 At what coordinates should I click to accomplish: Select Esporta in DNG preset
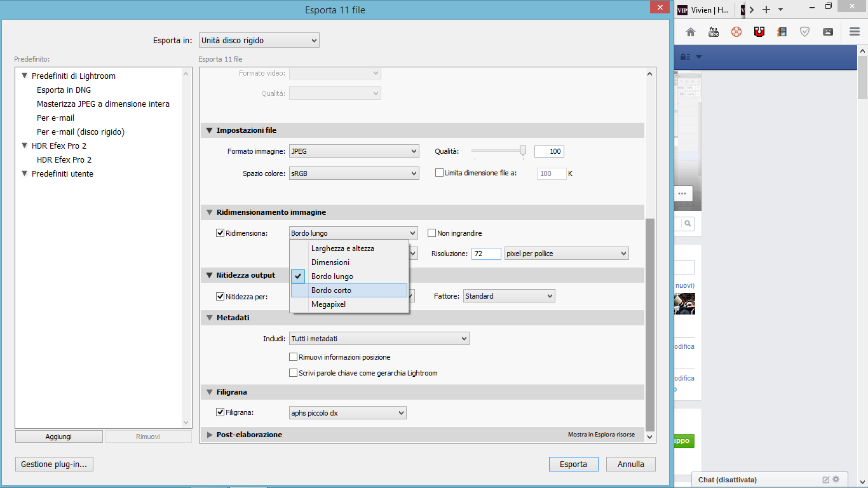pos(64,90)
